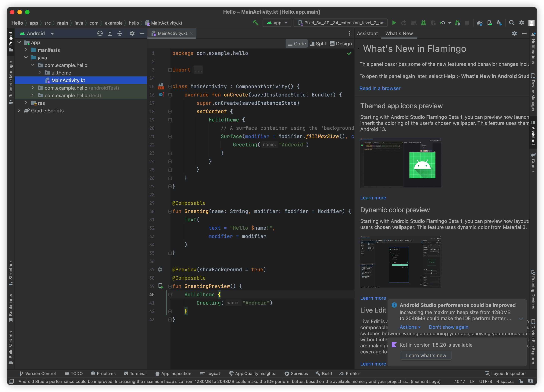Click Sync Project with Gradle Files icon
The width and height of the screenshot is (544, 392).
[479, 23]
